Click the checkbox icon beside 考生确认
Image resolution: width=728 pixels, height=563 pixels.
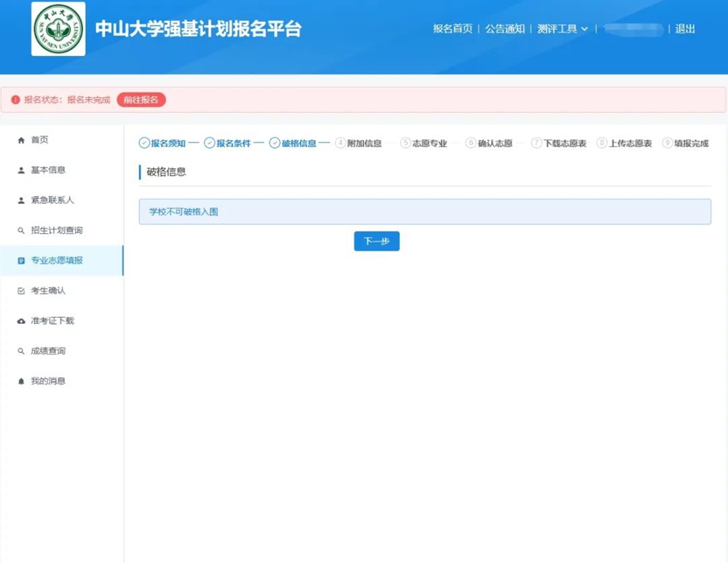pos(21,291)
